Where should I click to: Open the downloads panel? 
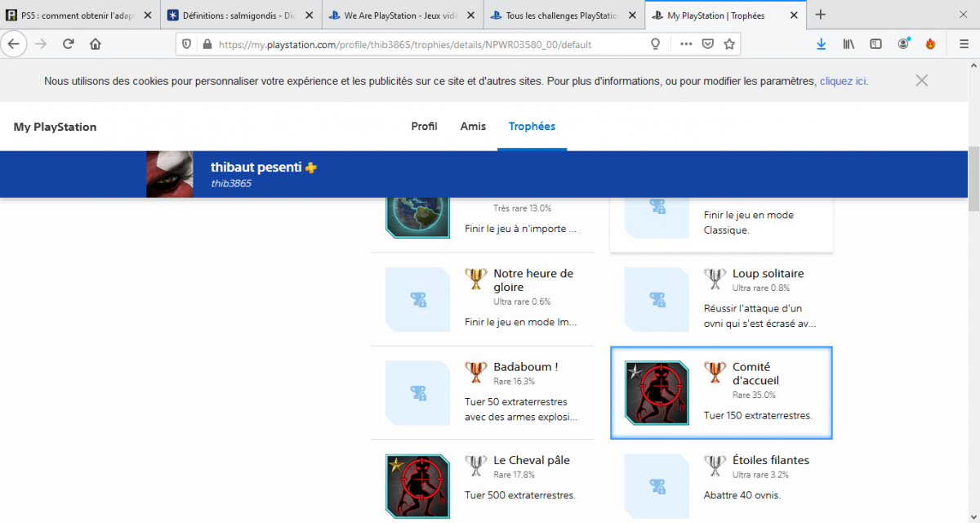822,44
